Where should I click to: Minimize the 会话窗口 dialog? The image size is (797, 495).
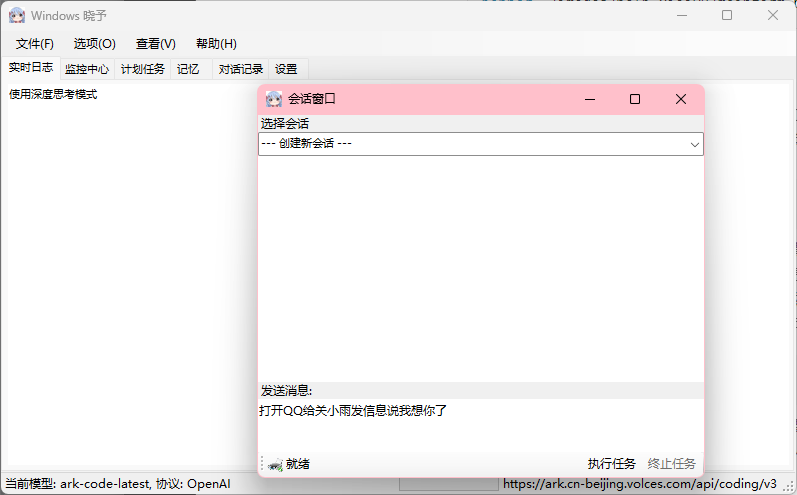pos(589,99)
